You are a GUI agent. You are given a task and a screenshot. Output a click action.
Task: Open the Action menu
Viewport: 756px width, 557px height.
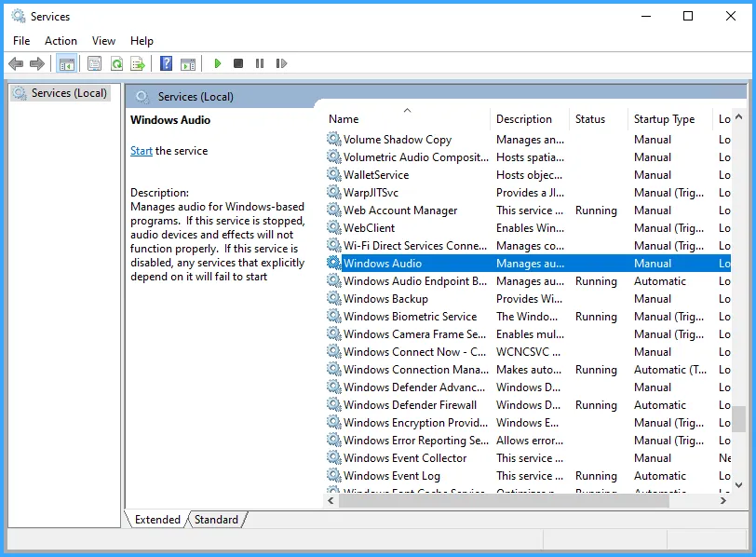(61, 41)
